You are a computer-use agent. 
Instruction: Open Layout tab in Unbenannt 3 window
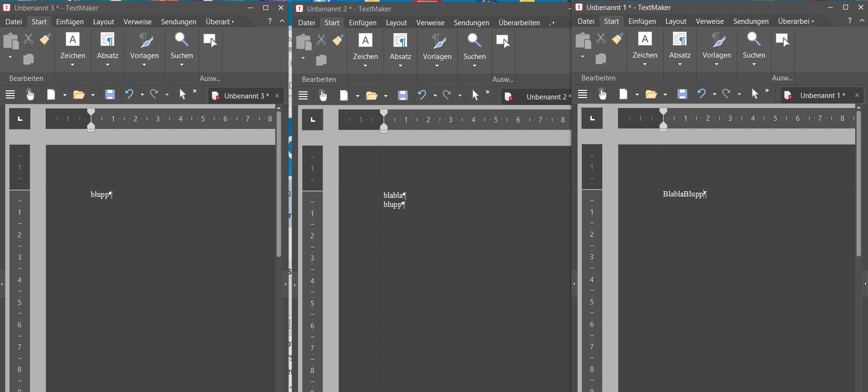104,21
